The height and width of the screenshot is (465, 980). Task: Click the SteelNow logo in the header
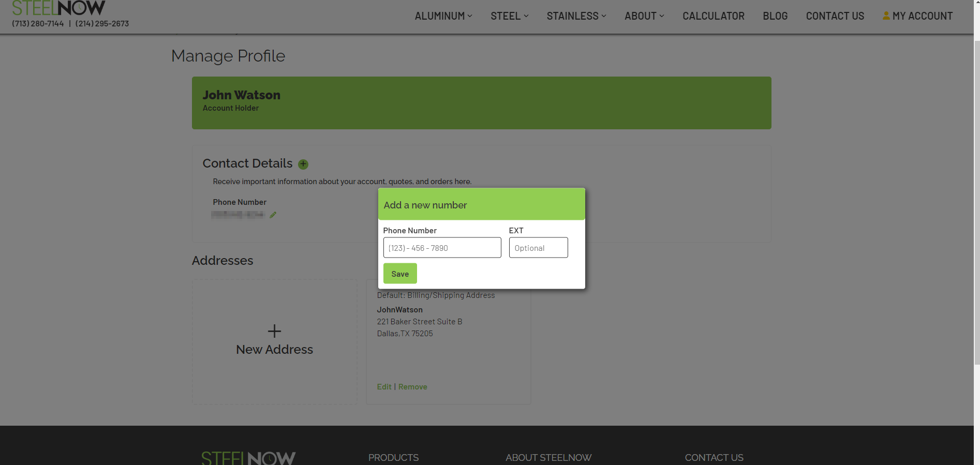click(58, 8)
